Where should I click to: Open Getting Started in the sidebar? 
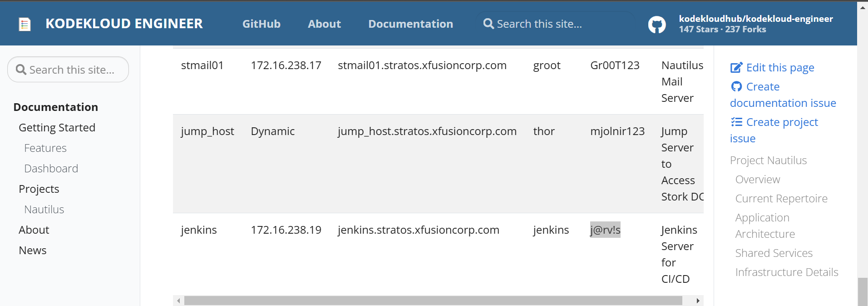(57, 128)
